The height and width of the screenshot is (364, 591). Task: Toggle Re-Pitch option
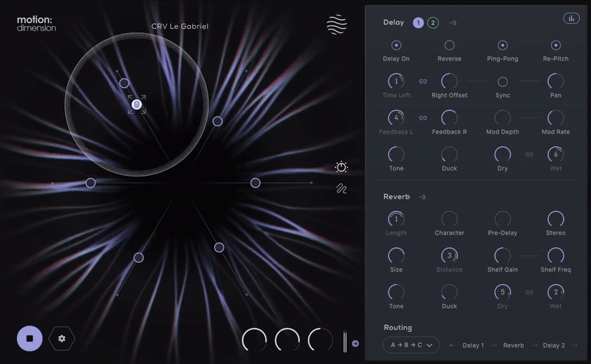tap(556, 45)
